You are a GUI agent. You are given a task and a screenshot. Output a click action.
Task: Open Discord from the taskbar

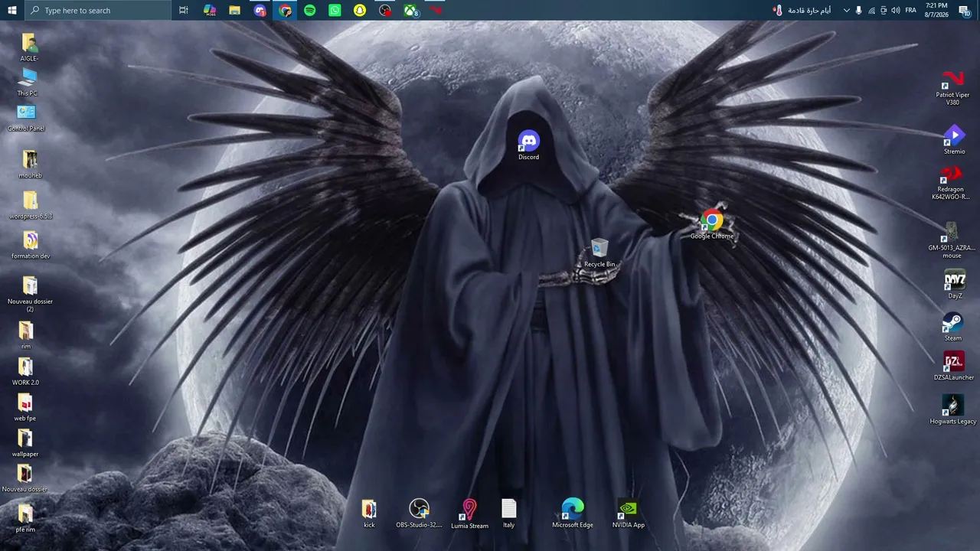260,10
